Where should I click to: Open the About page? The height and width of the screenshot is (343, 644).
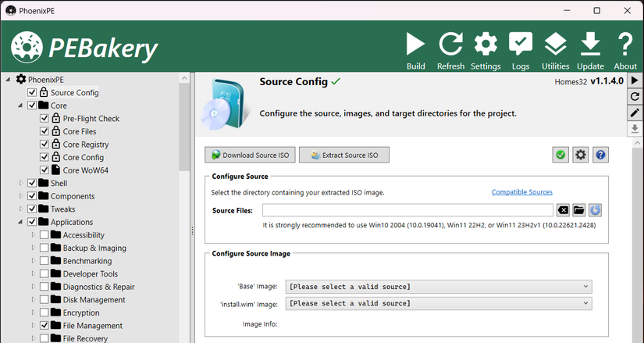(x=625, y=45)
